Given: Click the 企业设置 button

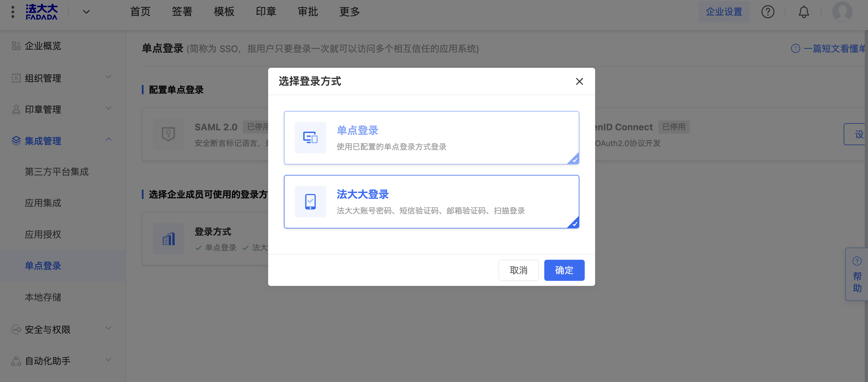Looking at the screenshot, I should coord(724,12).
